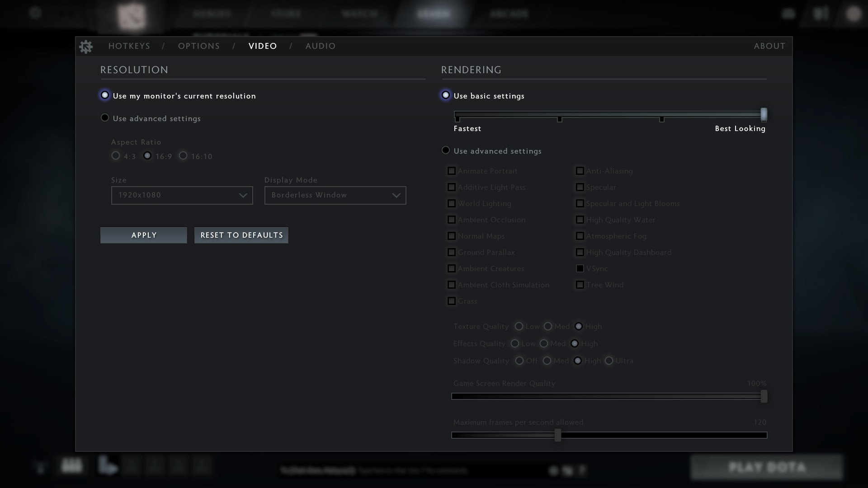Click the settings gear icon beside Hotkeys
This screenshot has height=488, width=868.
pos(85,47)
